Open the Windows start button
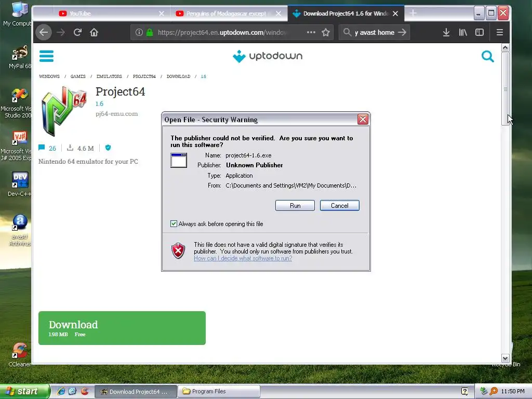 pyautogui.click(x=25, y=391)
